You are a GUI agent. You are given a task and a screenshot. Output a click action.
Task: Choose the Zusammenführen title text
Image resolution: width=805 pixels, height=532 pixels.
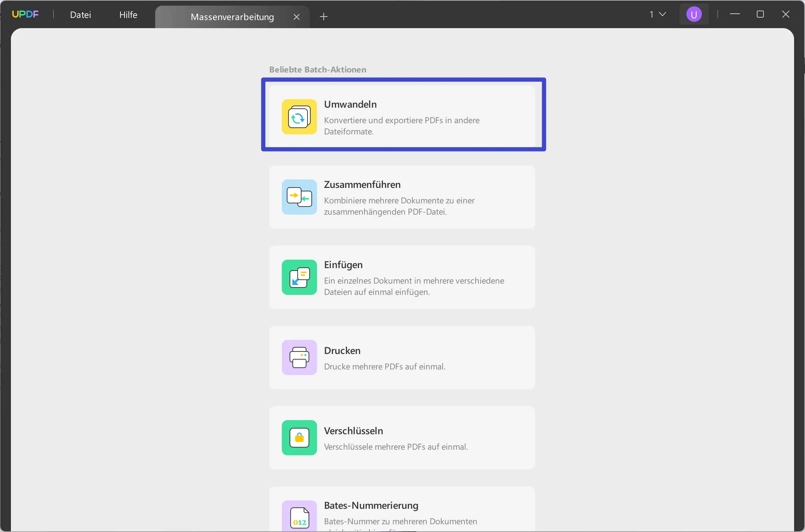pos(362,185)
